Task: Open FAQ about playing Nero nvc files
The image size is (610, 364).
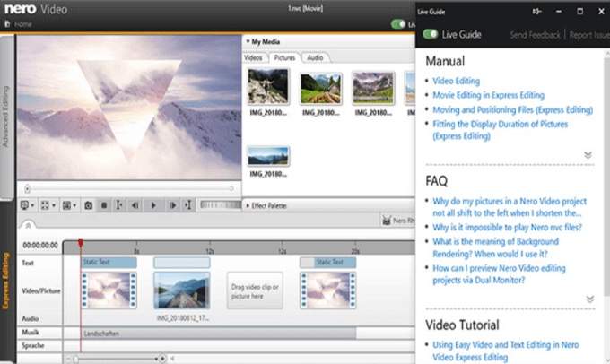Action: pos(508,227)
